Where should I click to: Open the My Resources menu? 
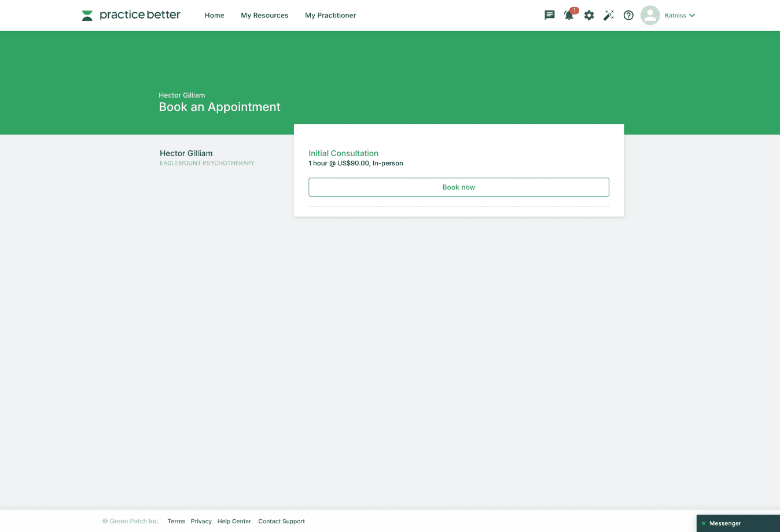tap(264, 16)
